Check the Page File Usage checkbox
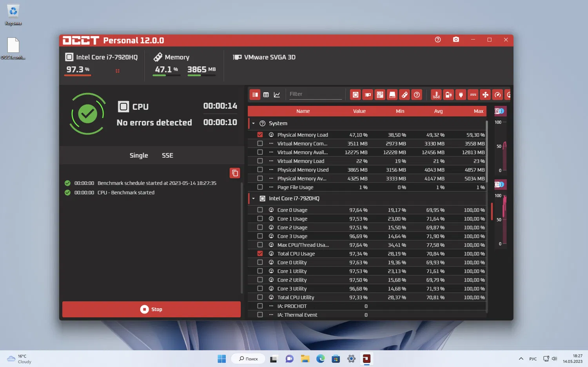Image resolution: width=588 pixels, height=367 pixels. point(260,187)
